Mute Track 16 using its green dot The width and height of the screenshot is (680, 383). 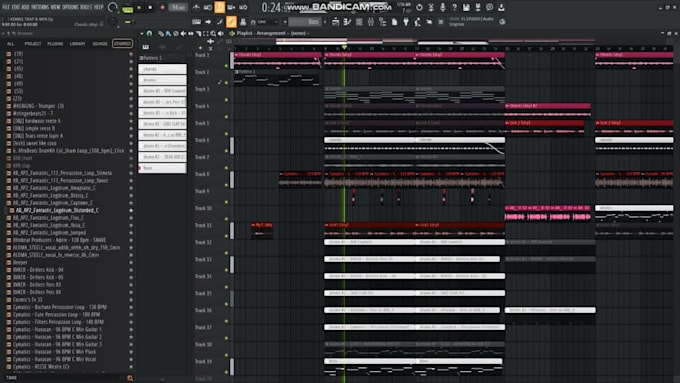pyautogui.click(x=226, y=321)
